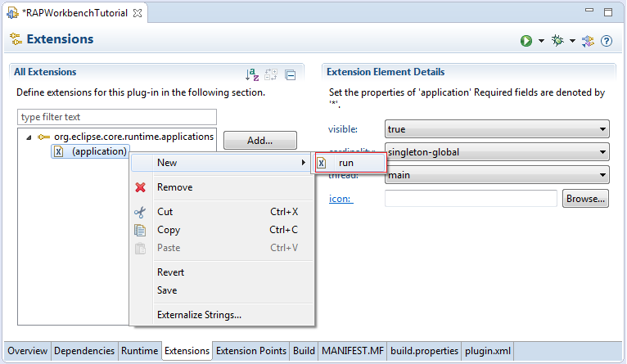Viewport: 627px width, 364px height.
Task: Open the visible dropdown set to true
Action: click(x=497, y=129)
